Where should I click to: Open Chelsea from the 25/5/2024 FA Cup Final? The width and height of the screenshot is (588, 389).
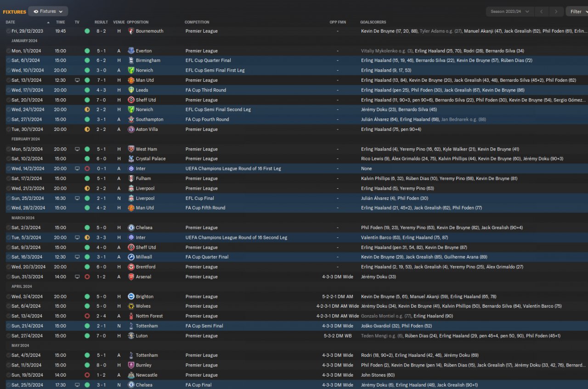pyautogui.click(x=144, y=385)
